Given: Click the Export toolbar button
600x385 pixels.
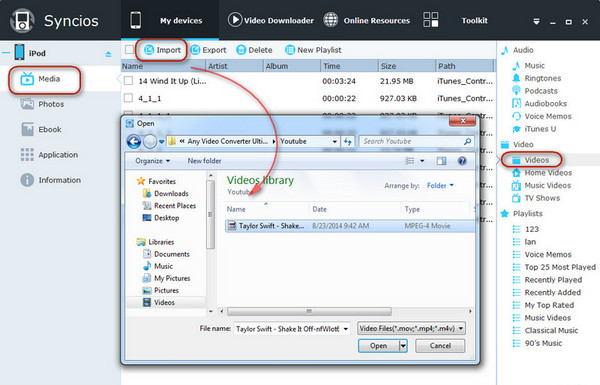Looking at the screenshot, I should [x=208, y=50].
